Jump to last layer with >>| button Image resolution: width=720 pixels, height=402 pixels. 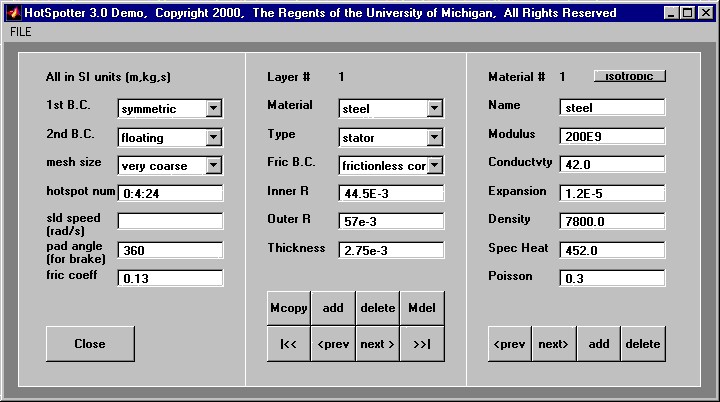[x=422, y=344]
